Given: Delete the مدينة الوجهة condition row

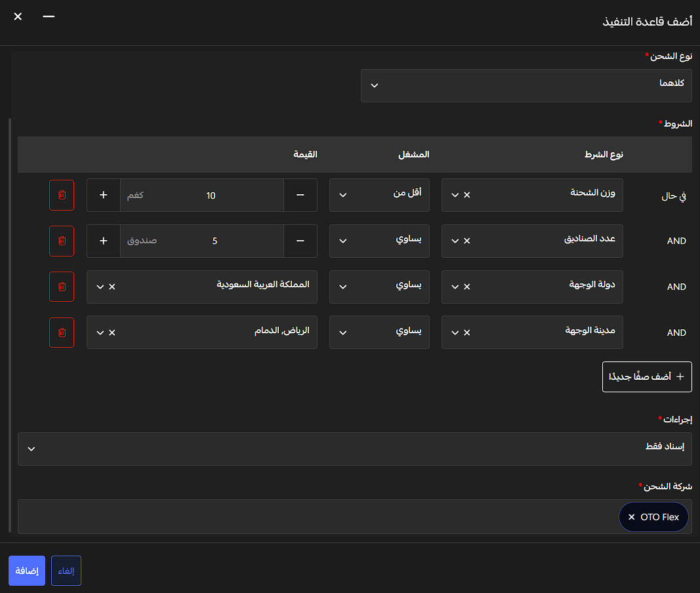Looking at the screenshot, I should click(62, 333).
